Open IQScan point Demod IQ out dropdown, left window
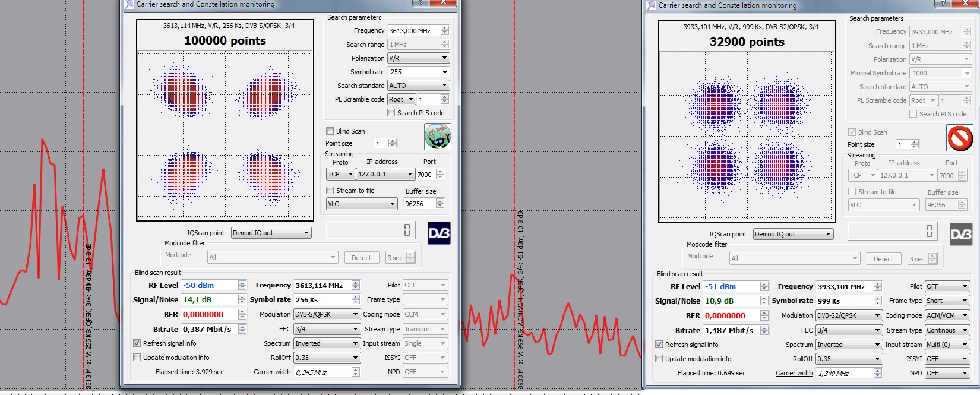The width and height of the screenshot is (980, 395). (x=271, y=233)
